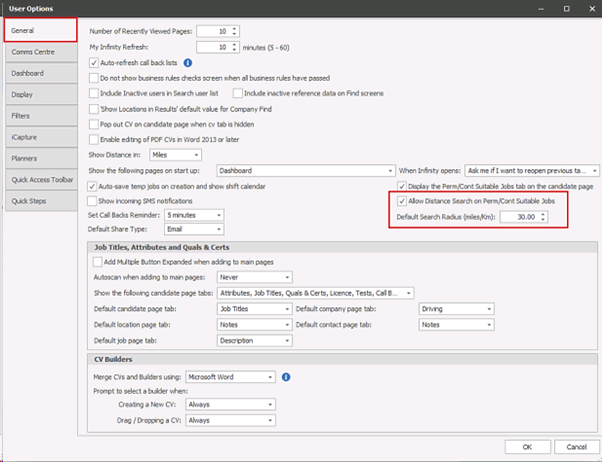Select the iCapture options tab

click(40, 138)
